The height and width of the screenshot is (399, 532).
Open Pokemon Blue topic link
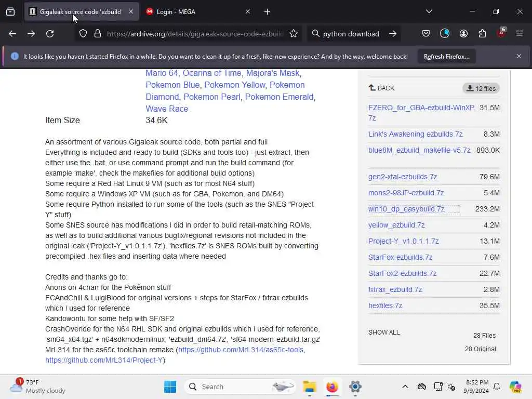[x=172, y=85]
